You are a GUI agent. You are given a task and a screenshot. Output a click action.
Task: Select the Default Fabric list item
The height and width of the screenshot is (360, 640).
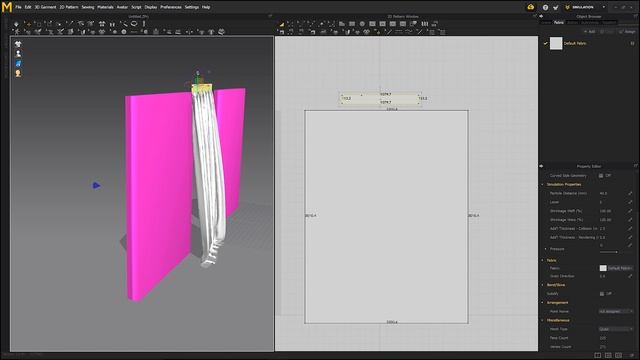coord(589,43)
